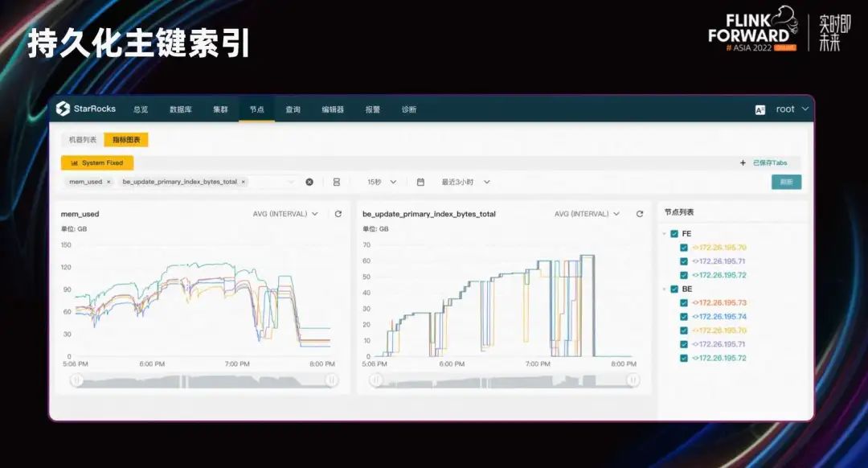Open the metric selector dropdown arrow
Viewport: 868px width, 468px height.
point(291,182)
